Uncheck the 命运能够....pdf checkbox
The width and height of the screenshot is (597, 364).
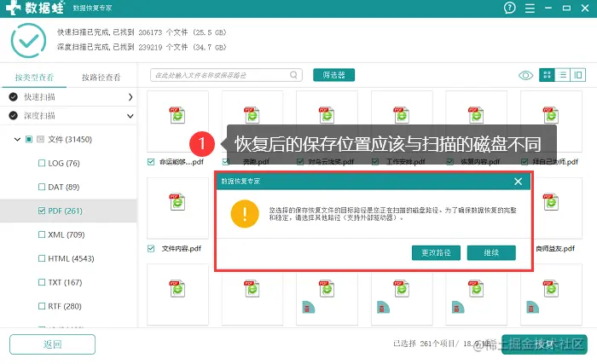[151, 162]
